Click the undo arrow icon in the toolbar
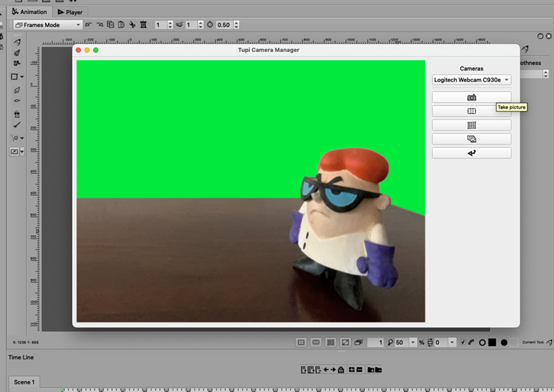 point(89,25)
